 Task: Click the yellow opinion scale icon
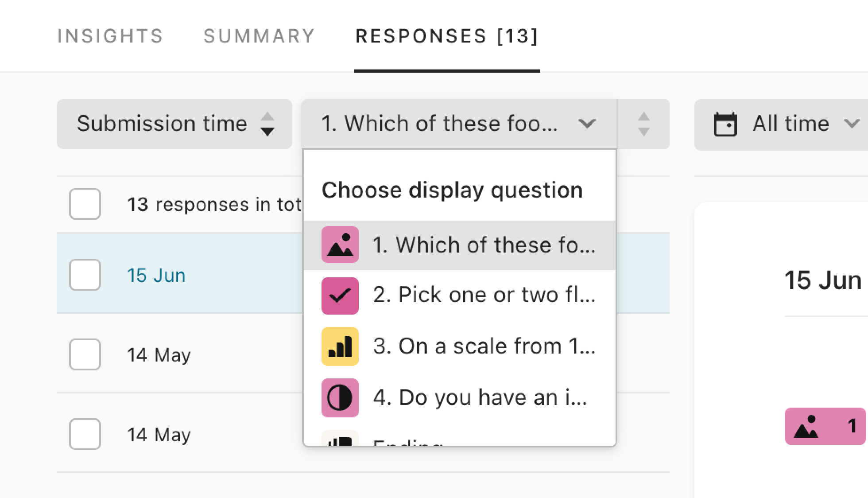(340, 346)
